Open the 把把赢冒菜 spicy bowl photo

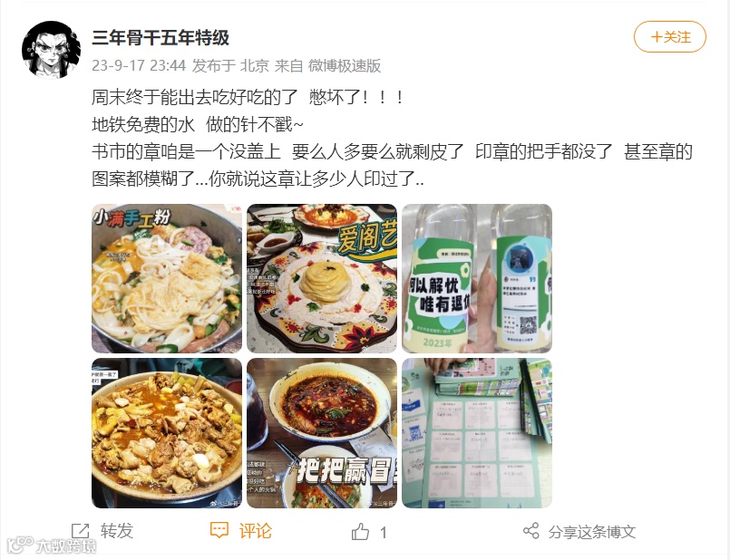[x=322, y=433]
